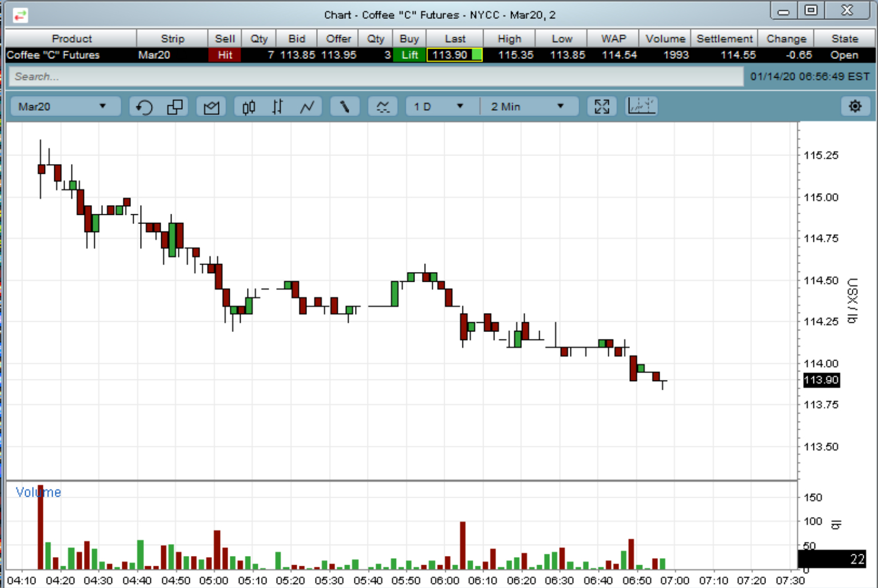Screen dimensions: 878x588
Task: Click the fullscreen expand icon
Action: (602, 107)
